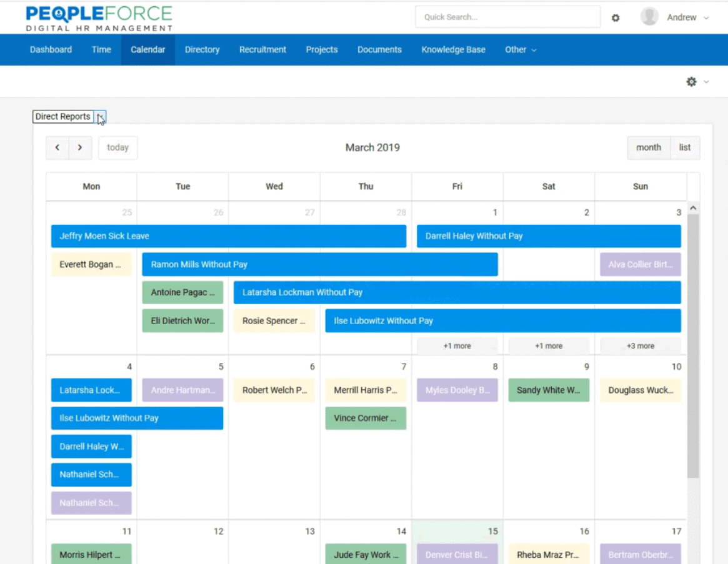Open Denver Crist event on March 15
Screen dimensions: 728x564
(457, 554)
